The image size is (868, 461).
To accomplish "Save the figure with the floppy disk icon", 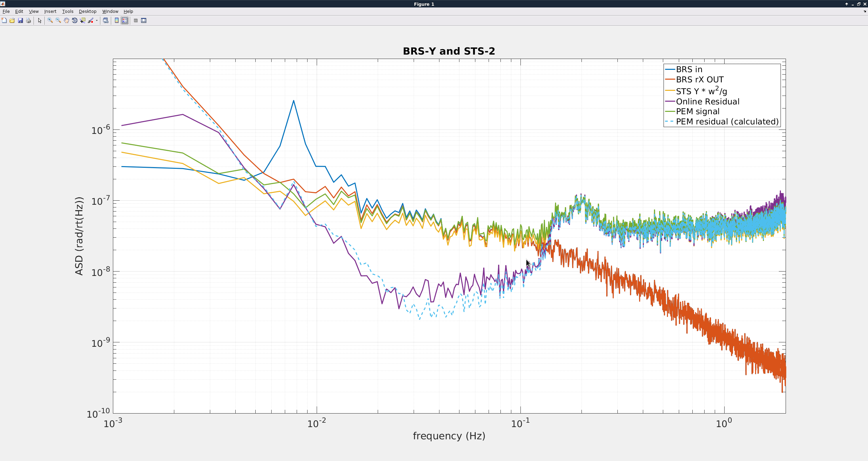I will (20, 21).
